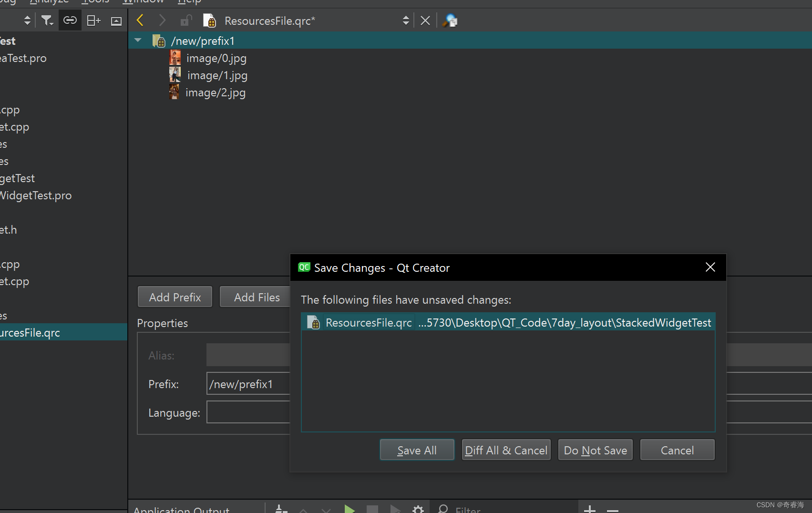812x513 pixels.
Task: Select the aTest.pro file in sidebar
Action: point(23,58)
